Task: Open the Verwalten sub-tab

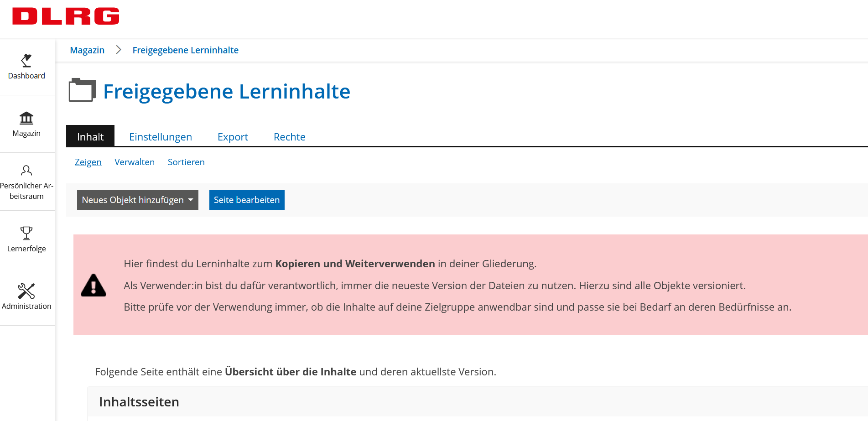Action: [x=135, y=162]
